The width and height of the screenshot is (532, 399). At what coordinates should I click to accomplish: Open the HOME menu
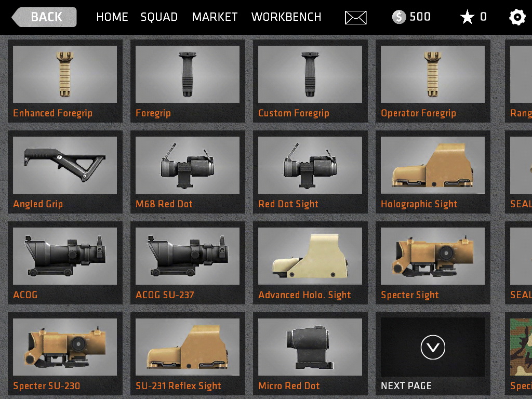click(112, 17)
